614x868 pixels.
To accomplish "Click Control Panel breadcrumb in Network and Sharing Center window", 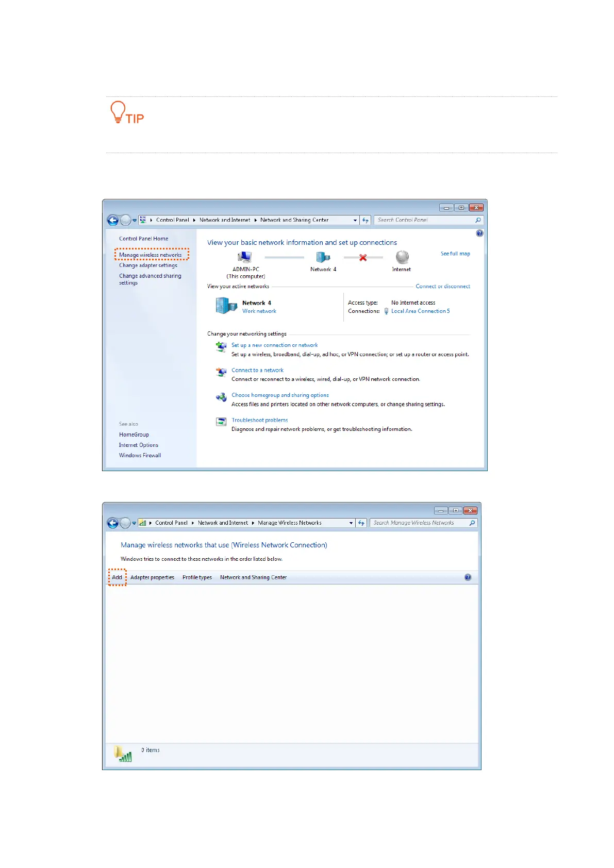I will (173, 220).
